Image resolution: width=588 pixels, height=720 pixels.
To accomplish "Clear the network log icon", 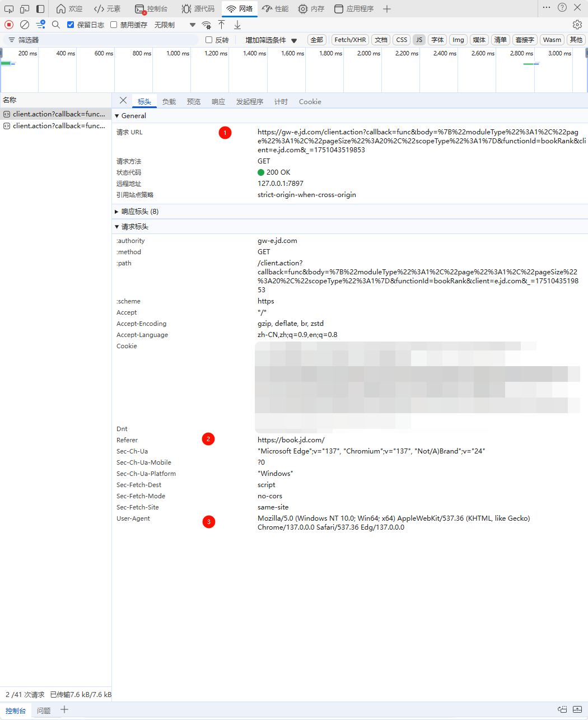I will click(25, 25).
